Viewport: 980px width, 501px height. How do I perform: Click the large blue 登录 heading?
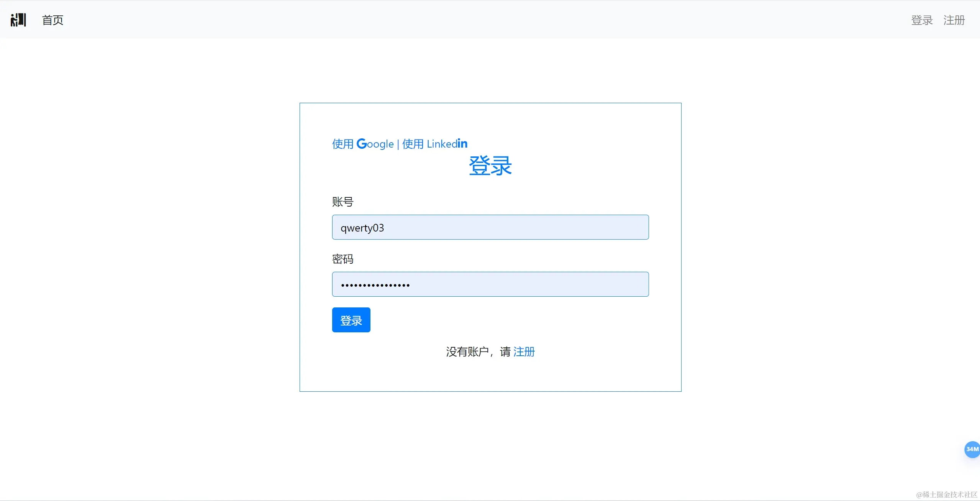tap(490, 166)
